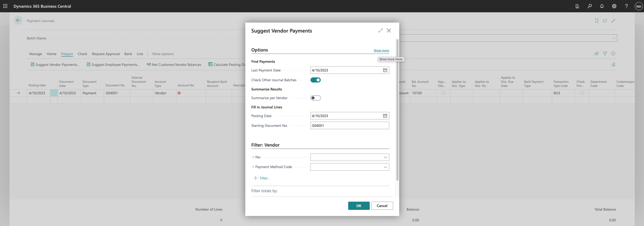644x226 pixels.
Task: Open the search magnifier icon in header
Action: coord(590,6)
